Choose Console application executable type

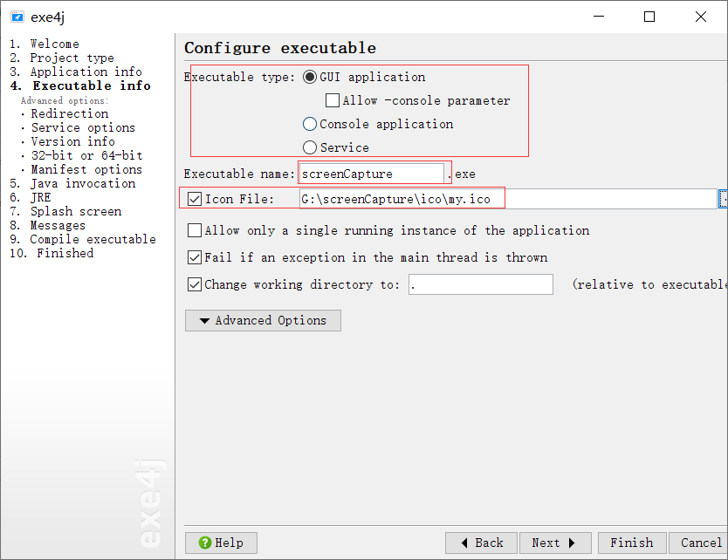click(310, 124)
